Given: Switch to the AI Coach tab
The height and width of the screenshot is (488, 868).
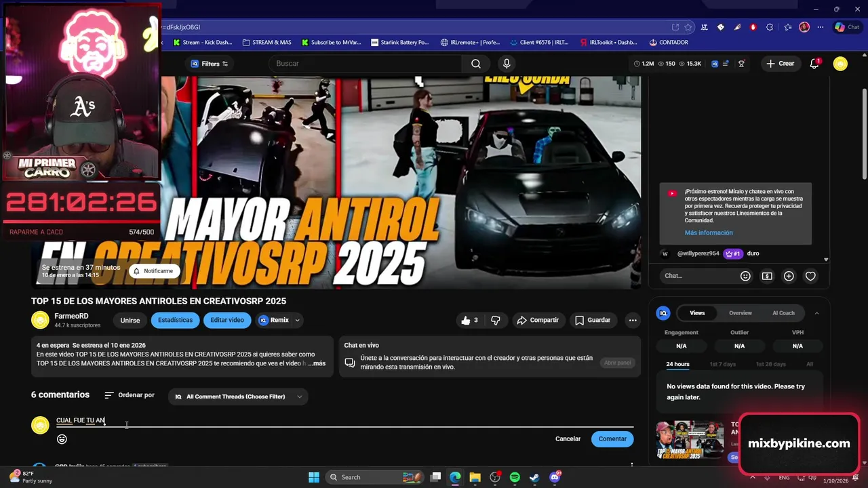Looking at the screenshot, I should point(783,313).
